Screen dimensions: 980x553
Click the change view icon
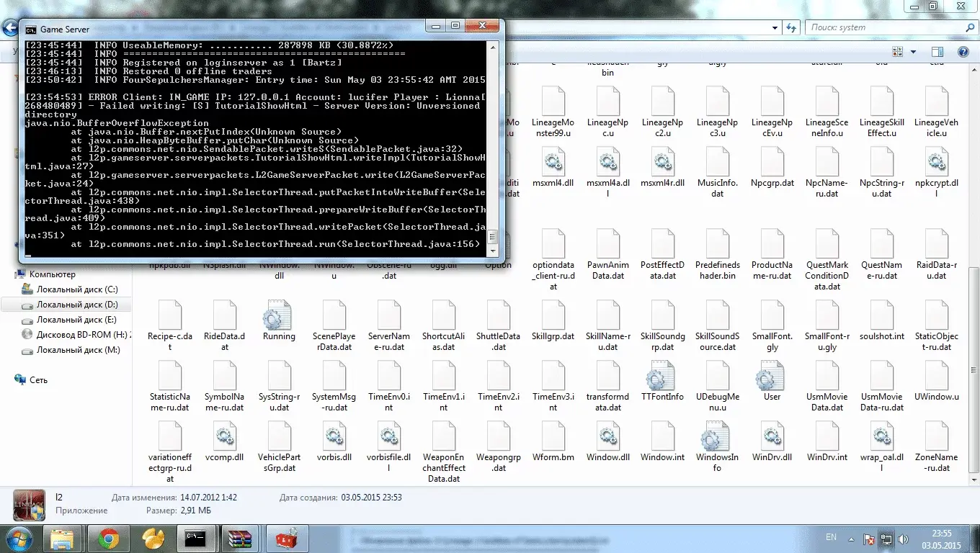898,52
